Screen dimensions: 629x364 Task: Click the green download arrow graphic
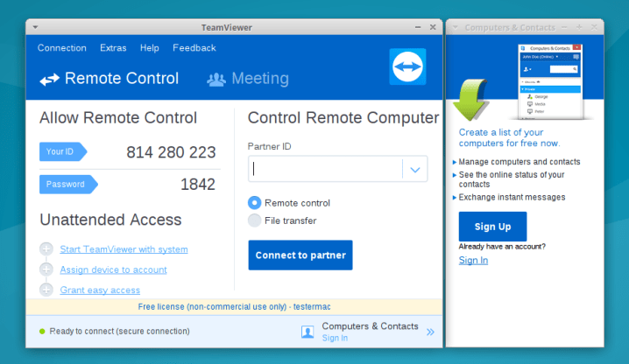tap(470, 100)
